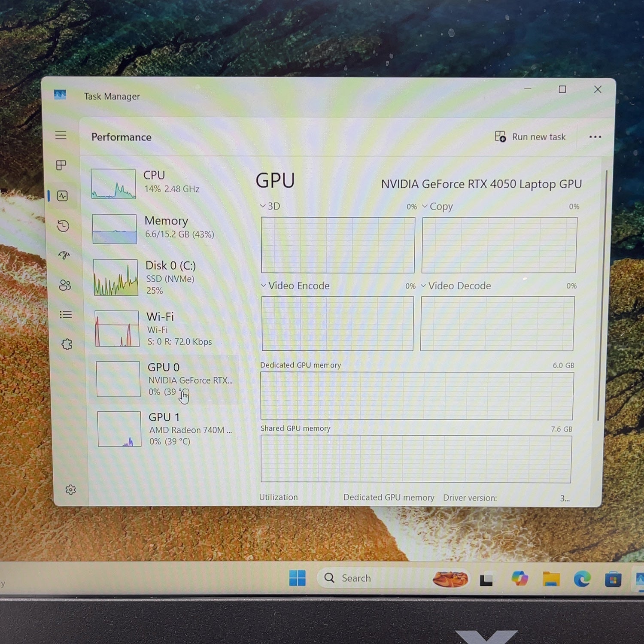The width and height of the screenshot is (644, 644).
Task: Open the Startup apps page icon
Action: [x=64, y=255]
